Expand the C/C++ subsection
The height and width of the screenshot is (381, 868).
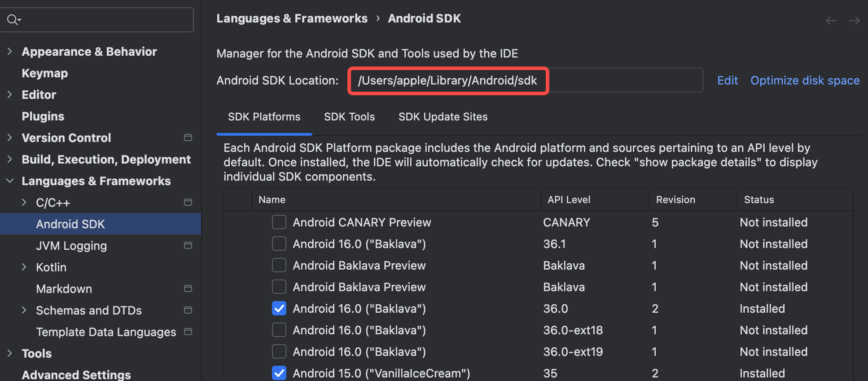24,202
